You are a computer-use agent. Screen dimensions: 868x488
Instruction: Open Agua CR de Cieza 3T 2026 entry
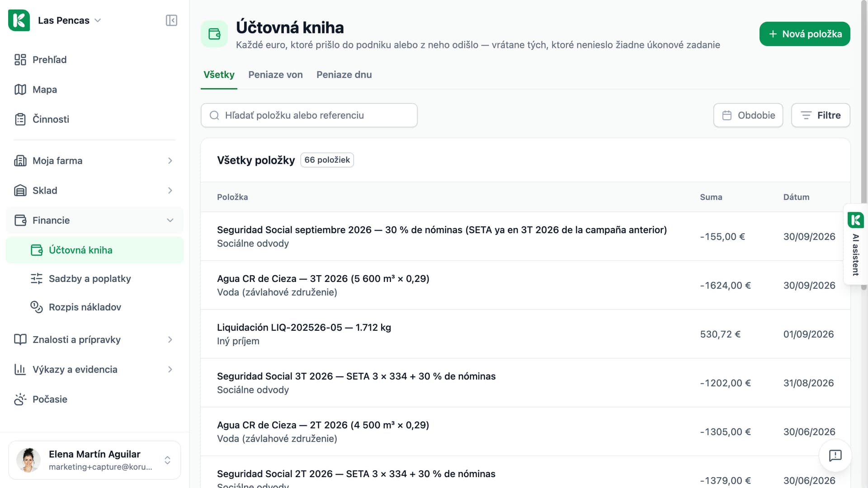[x=525, y=285]
